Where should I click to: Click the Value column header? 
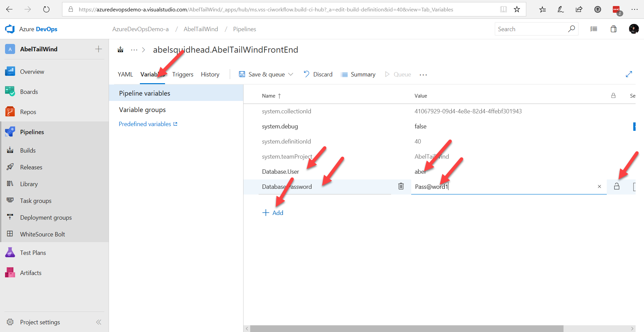421,96
